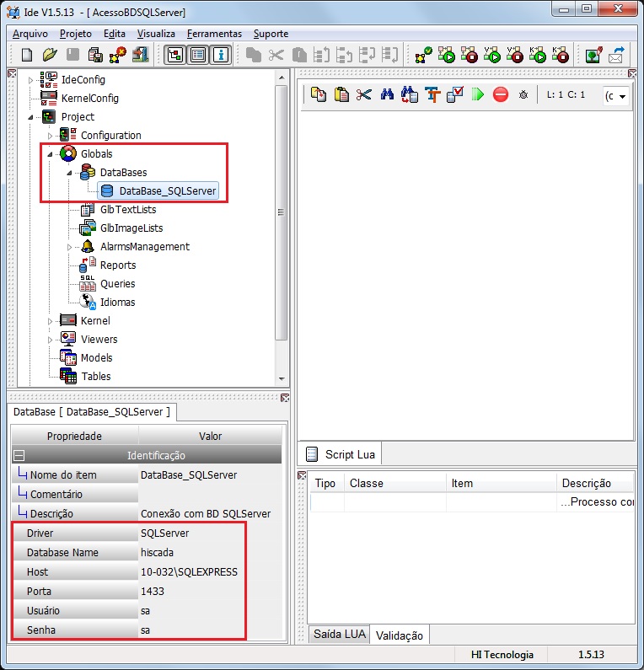Click the validate project icon with green check
The width and height of the screenshot is (644, 670).
pos(423,55)
